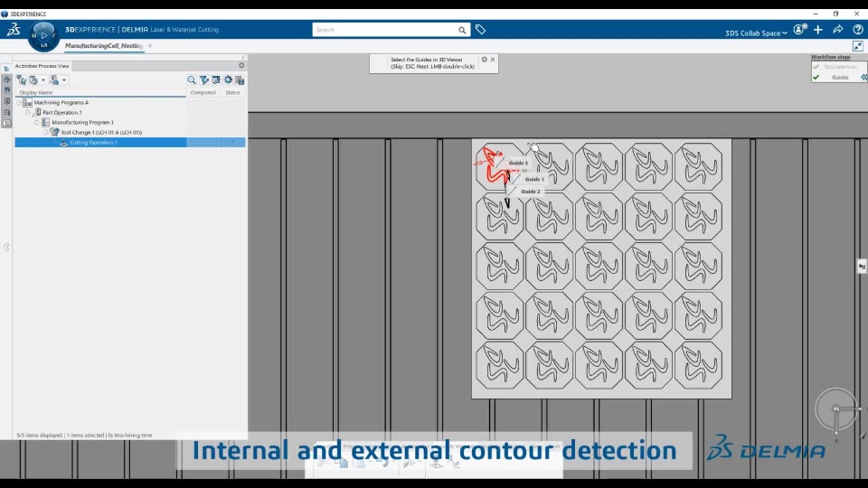Open Activities panel settings gear

pyautogui.click(x=241, y=65)
